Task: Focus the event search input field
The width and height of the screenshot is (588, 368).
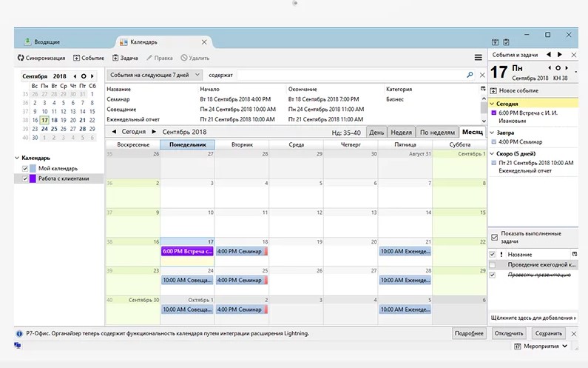Action: (x=351, y=75)
